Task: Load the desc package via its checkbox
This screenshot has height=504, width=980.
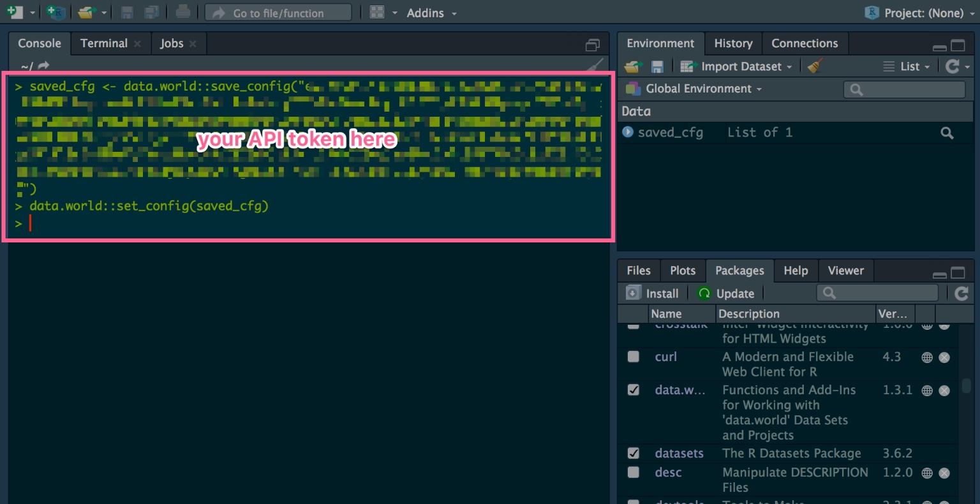Action: (x=633, y=472)
